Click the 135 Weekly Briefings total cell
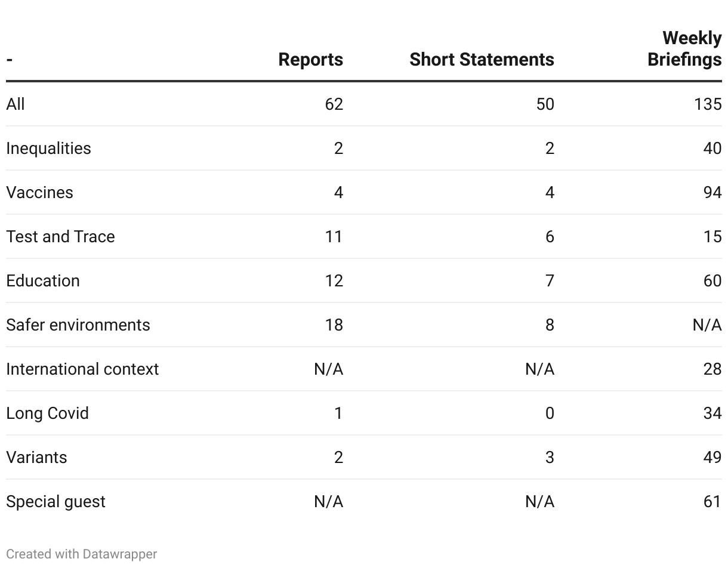 pyautogui.click(x=708, y=104)
